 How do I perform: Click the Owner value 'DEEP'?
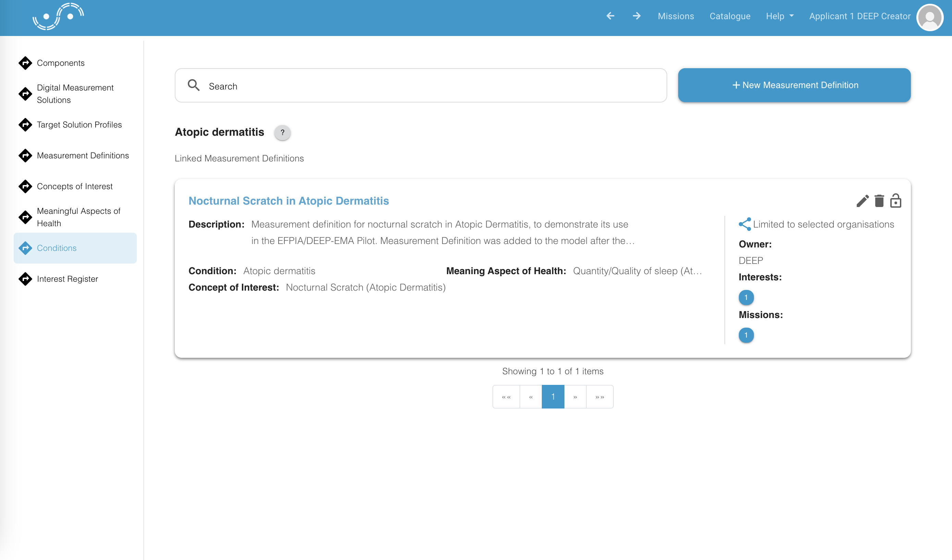(750, 260)
